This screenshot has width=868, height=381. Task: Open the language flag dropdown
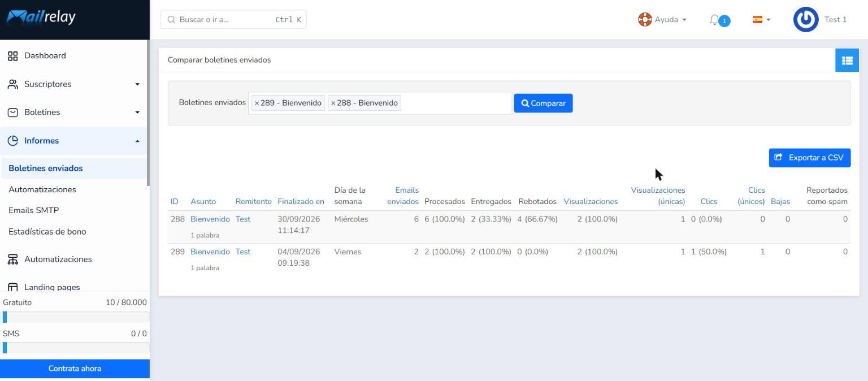(762, 20)
